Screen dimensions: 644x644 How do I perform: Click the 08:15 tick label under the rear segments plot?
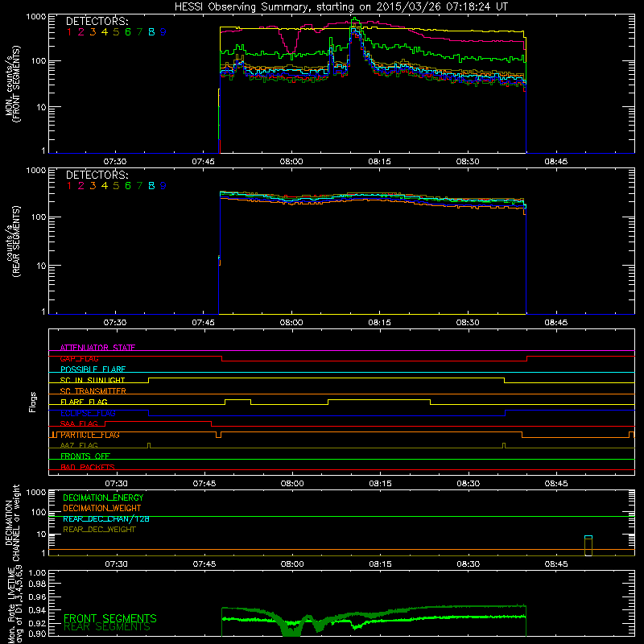coord(380,323)
